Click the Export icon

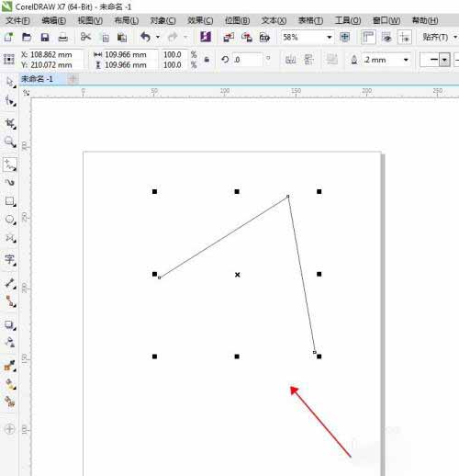click(247, 38)
